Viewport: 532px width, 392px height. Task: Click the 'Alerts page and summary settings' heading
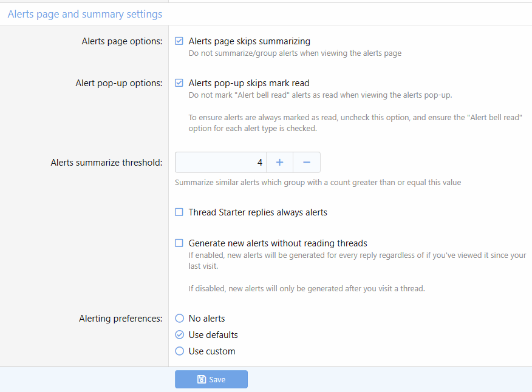click(x=84, y=14)
